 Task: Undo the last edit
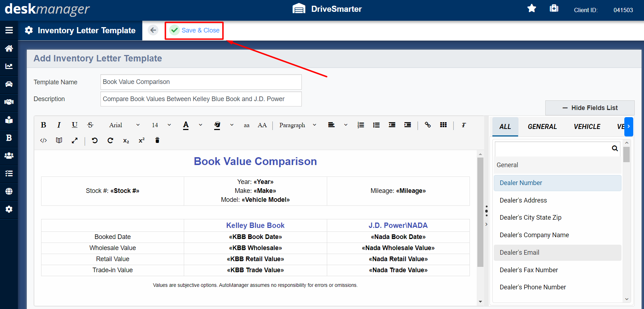(x=95, y=140)
